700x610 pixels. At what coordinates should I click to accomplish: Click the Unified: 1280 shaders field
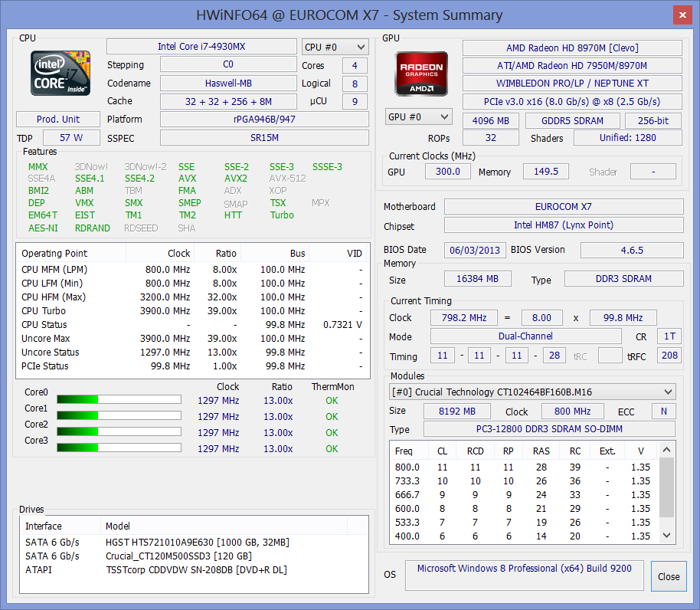(628, 137)
